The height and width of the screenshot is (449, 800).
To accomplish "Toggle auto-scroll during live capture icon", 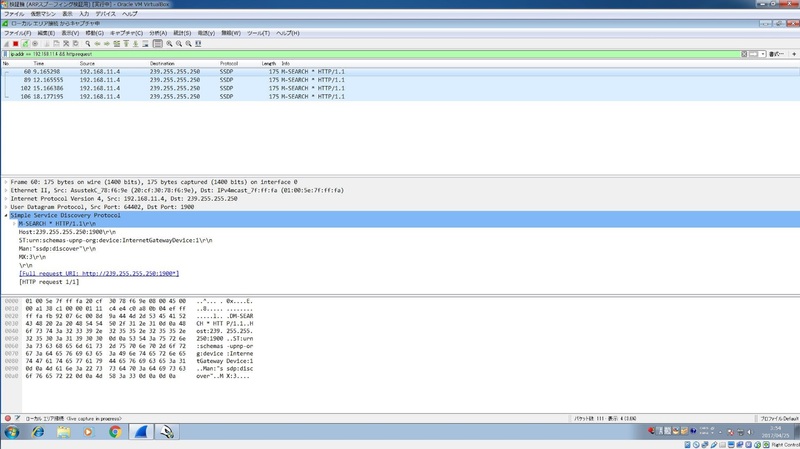I will point(145,44).
